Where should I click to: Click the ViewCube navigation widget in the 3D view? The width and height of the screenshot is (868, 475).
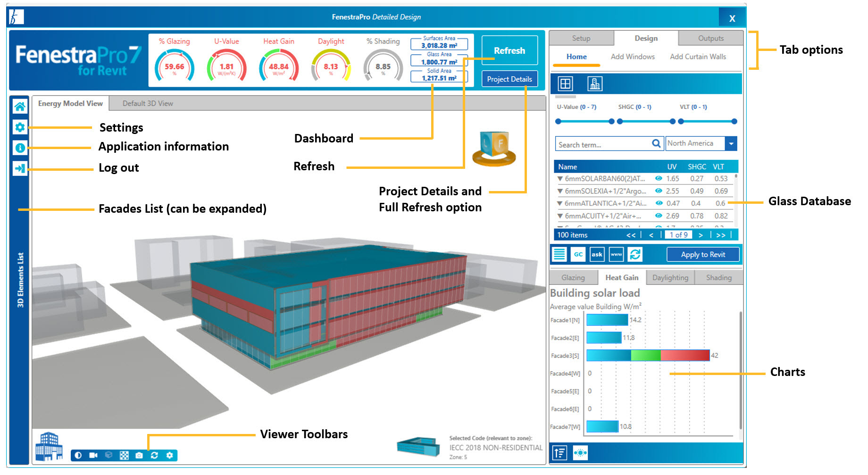click(x=494, y=149)
